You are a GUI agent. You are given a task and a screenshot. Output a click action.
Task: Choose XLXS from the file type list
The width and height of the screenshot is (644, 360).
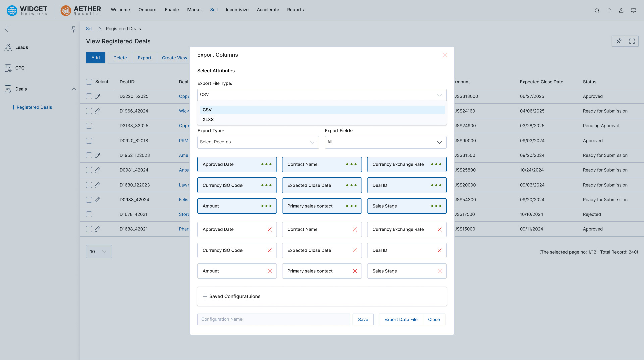coord(208,120)
